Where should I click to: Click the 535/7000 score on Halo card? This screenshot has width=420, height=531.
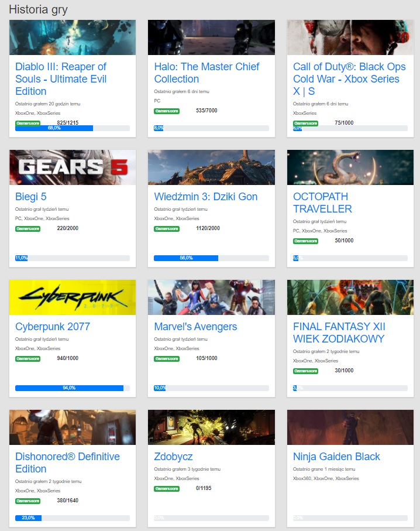206,111
